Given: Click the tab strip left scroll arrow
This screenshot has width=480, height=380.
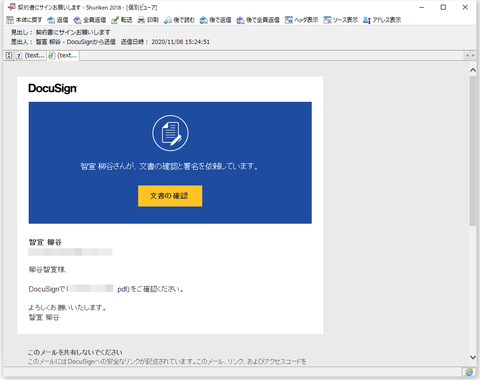Looking at the screenshot, I should 467,56.
